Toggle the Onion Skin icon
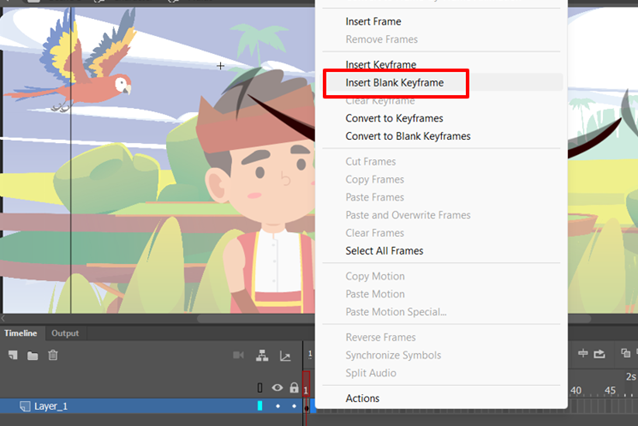 [x=625, y=353]
